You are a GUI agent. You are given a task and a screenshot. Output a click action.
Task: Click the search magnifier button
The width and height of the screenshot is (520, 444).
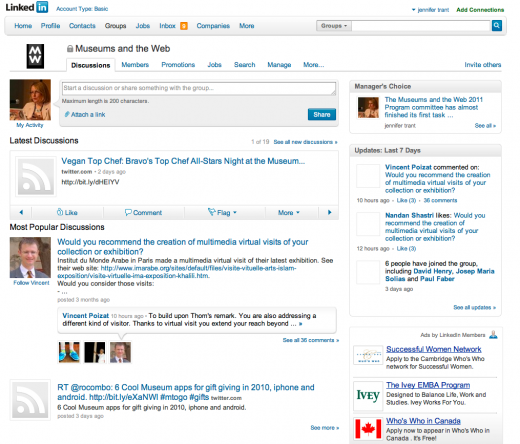(x=497, y=26)
